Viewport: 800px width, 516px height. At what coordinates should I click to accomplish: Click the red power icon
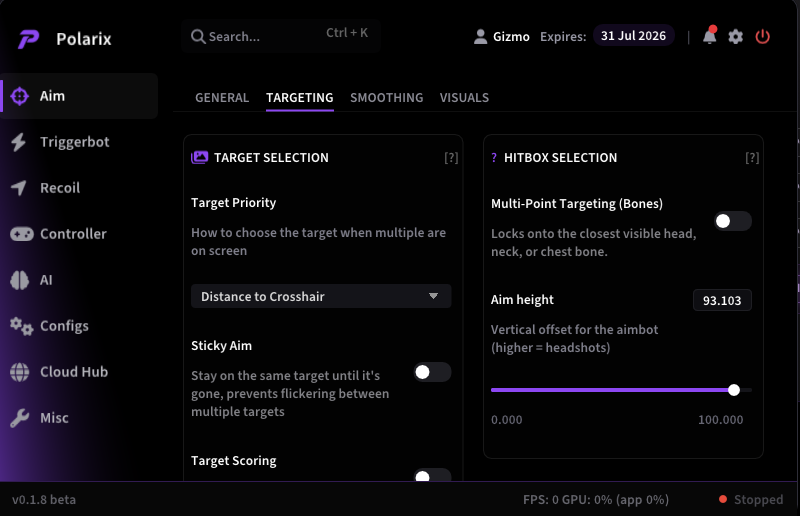tap(763, 37)
